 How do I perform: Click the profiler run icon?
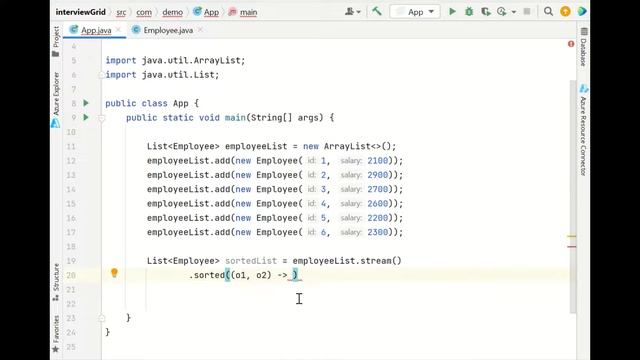pos(502,11)
